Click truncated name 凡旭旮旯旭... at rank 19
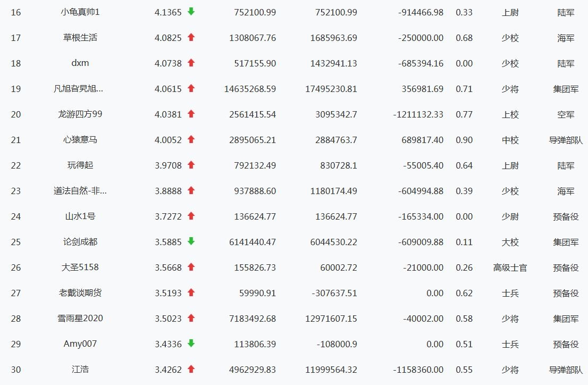Screen dimensions: 588x385 click(80, 89)
